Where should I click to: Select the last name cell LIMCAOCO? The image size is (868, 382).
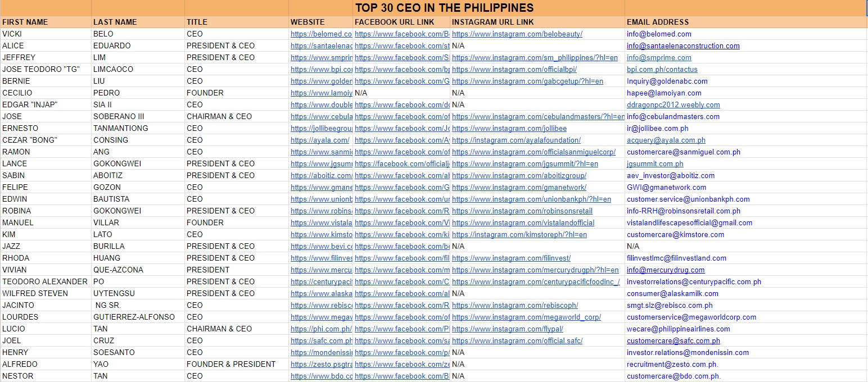138,70
